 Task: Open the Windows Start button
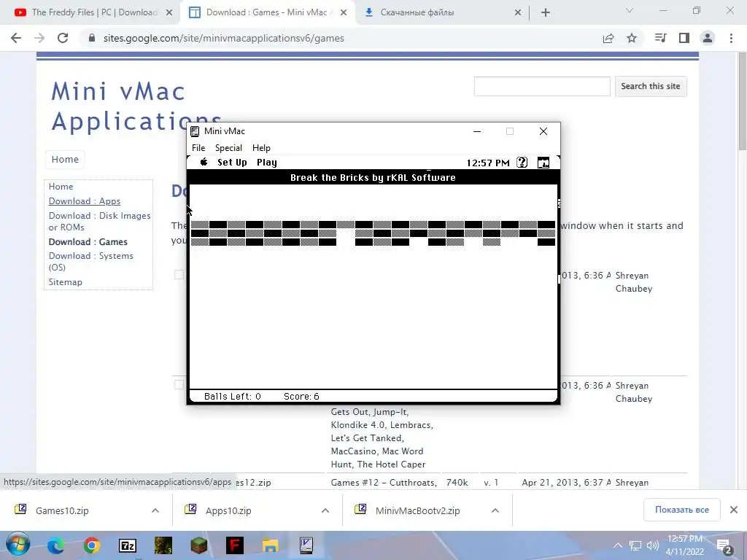[x=18, y=545]
